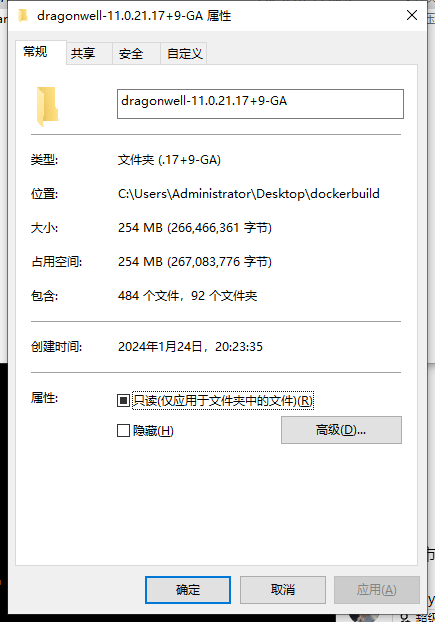The height and width of the screenshot is (622, 435).
Task: Click the large yellow folder icon
Action: click(x=48, y=106)
